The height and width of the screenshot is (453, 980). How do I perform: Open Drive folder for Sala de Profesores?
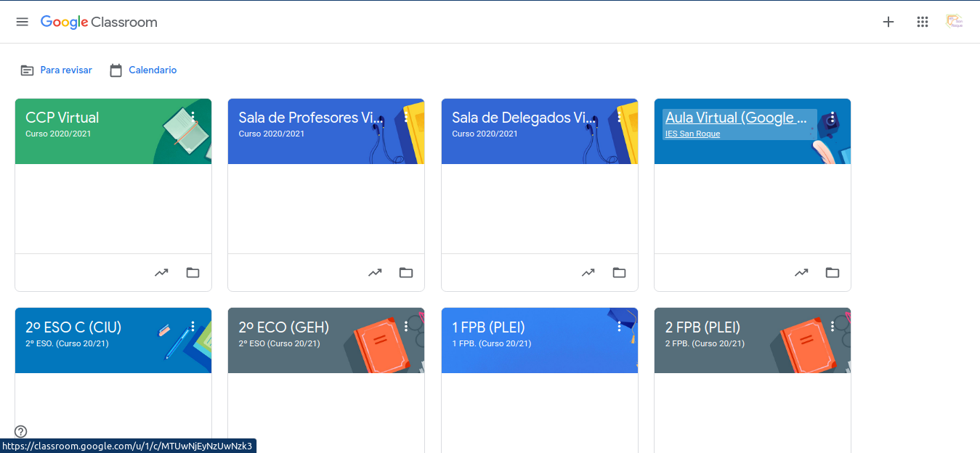coord(406,273)
